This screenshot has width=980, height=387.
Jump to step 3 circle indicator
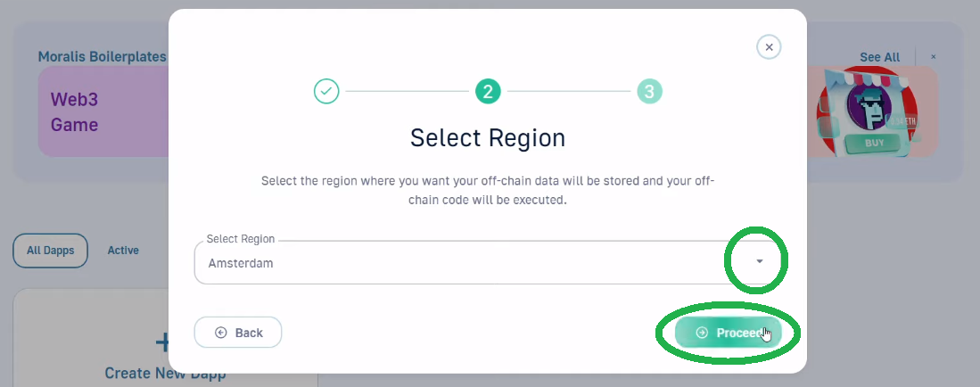tap(649, 91)
